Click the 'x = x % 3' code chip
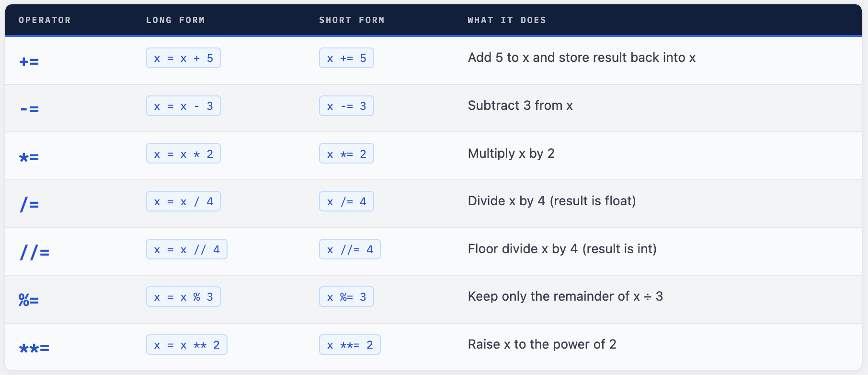The height and width of the screenshot is (375, 868). [x=183, y=297]
